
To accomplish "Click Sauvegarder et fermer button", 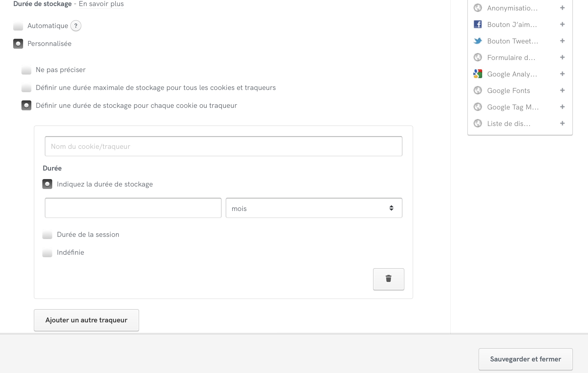I will [525, 359].
